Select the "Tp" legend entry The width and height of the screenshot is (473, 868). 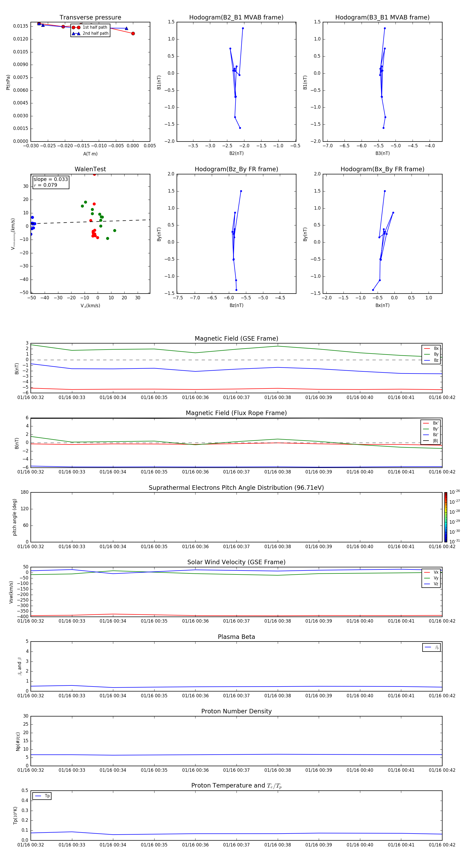42,796
